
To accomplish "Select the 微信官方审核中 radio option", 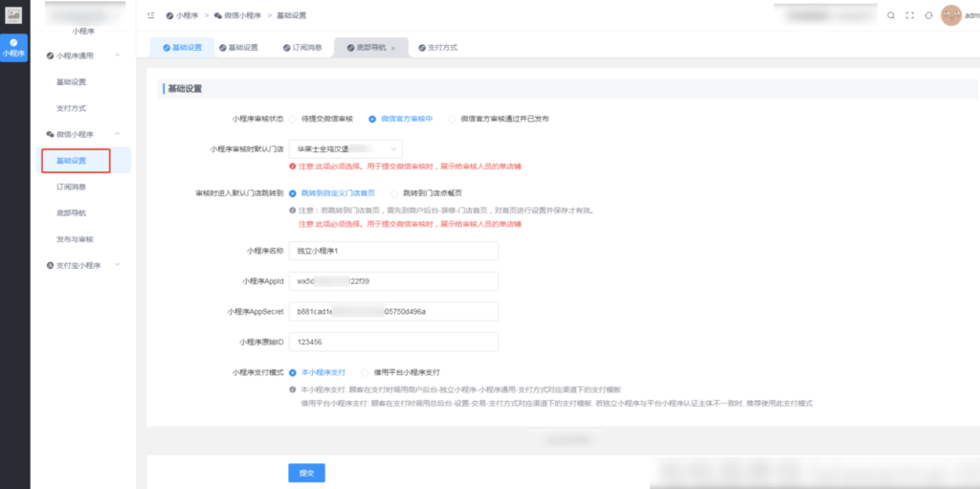I will [372, 119].
